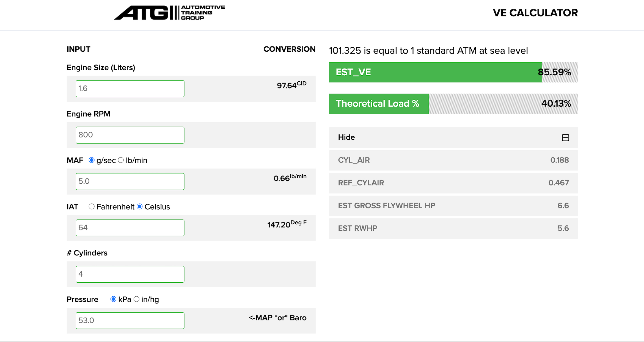
Task: Choose Celsius for IAT units
Action: 140,206
